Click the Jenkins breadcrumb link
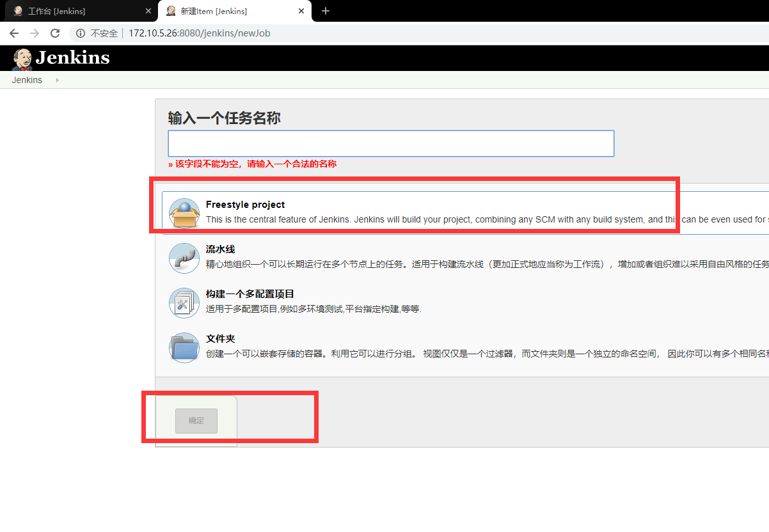 tap(27, 80)
